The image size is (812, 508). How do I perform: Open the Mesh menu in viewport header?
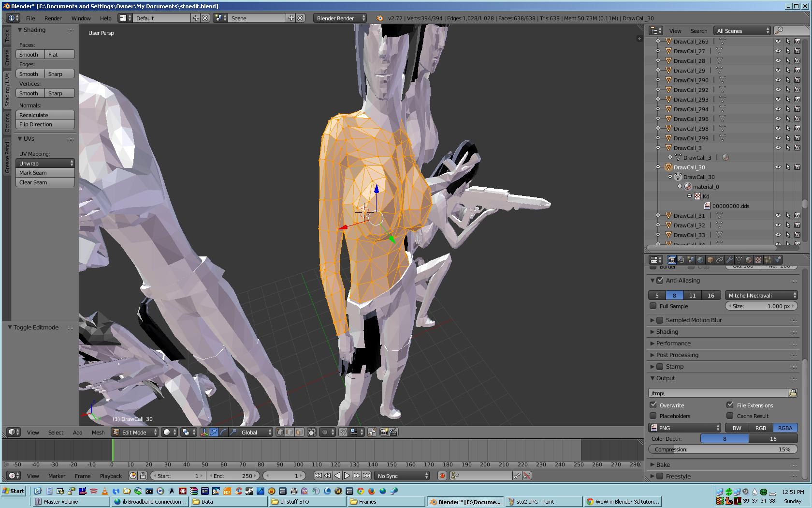(98, 432)
